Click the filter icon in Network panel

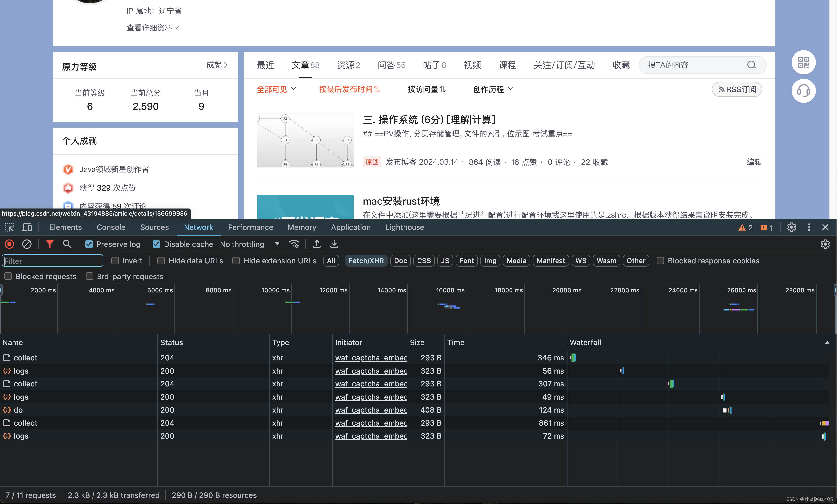pyautogui.click(x=50, y=244)
